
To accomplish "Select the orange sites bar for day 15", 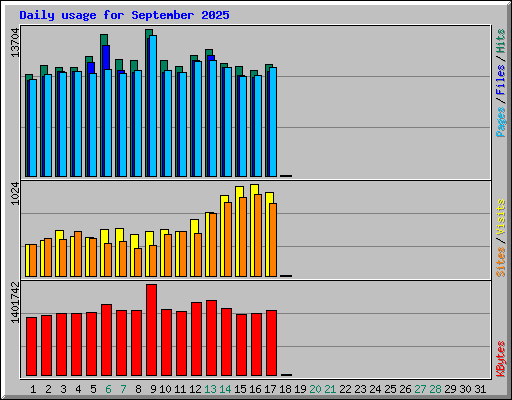I will pos(243,237).
